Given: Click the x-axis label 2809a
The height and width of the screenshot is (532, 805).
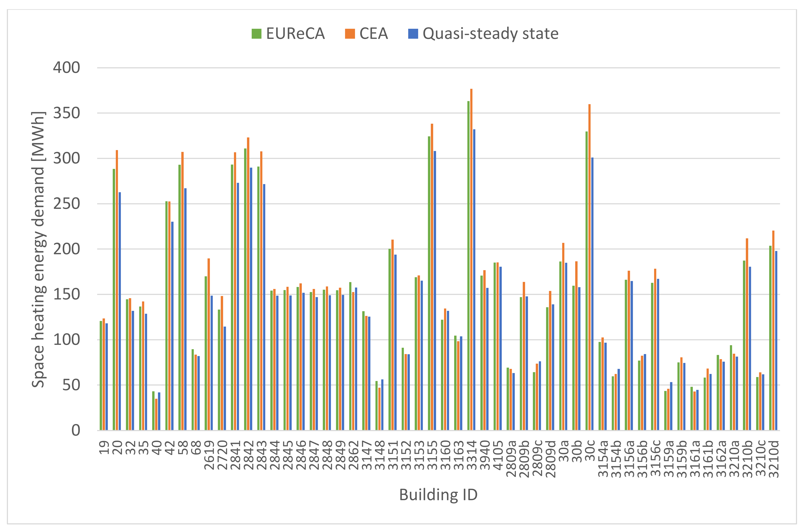Looking at the screenshot, I should pos(511,459).
